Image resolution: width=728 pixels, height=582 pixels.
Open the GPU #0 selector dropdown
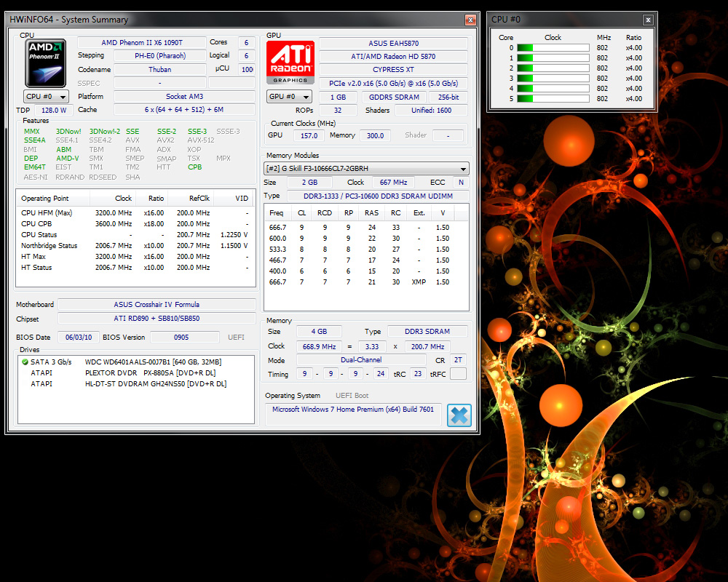coord(289,97)
